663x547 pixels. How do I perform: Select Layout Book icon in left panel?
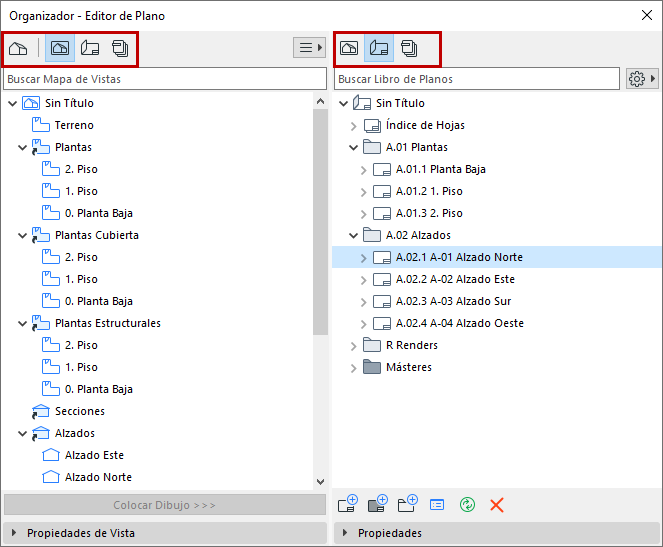pyautogui.click(x=90, y=48)
